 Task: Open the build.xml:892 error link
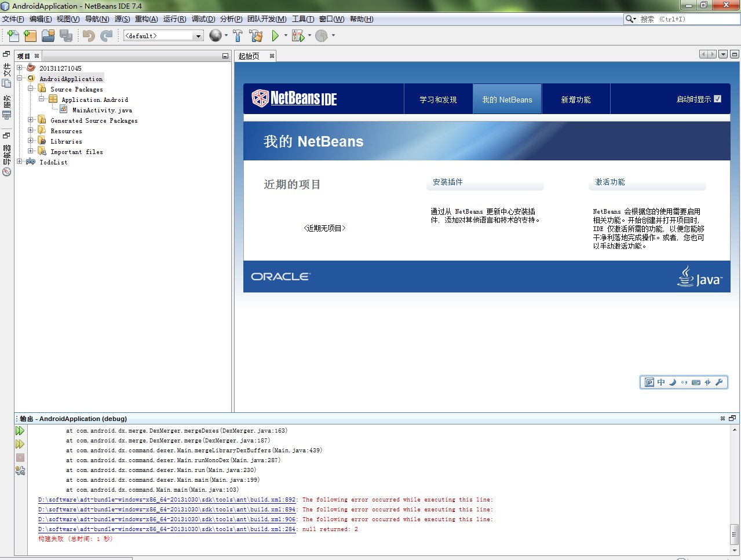click(167, 500)
